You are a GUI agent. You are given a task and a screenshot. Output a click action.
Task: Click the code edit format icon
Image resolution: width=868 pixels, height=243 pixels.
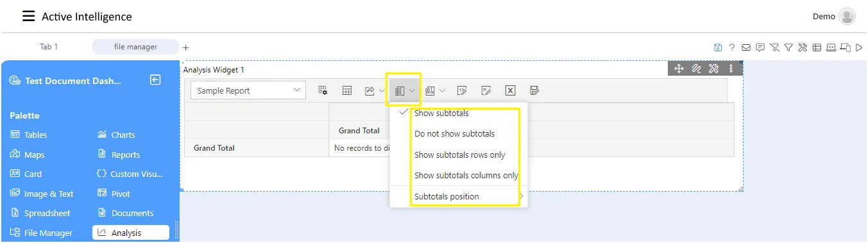coord(462,91)
